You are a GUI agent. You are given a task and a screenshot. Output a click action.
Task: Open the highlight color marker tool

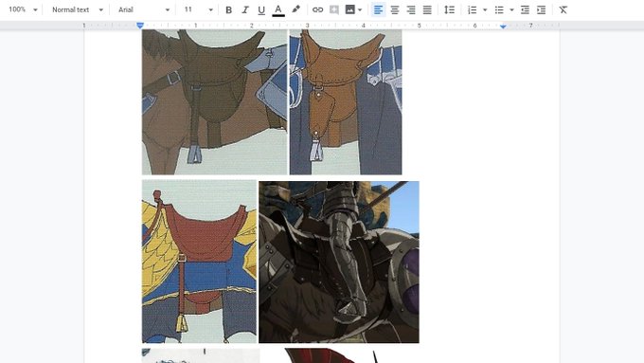tap(295, 9)
